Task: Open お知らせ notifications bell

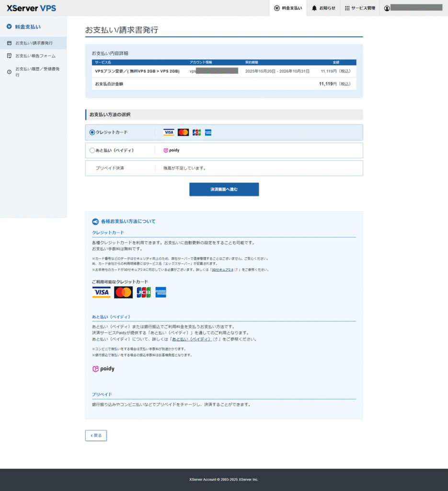Action: pos(323,8)
